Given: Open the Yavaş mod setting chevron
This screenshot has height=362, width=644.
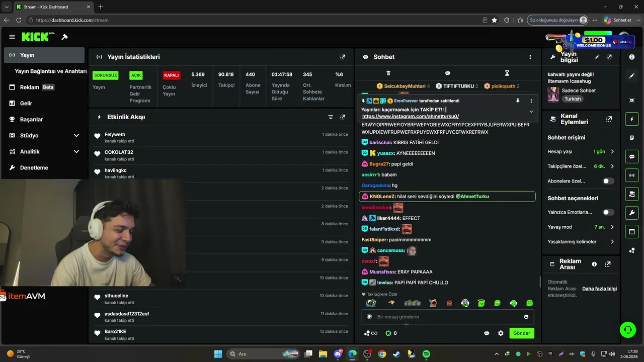Looking at the screenshot, I should (x=612, y=227).
